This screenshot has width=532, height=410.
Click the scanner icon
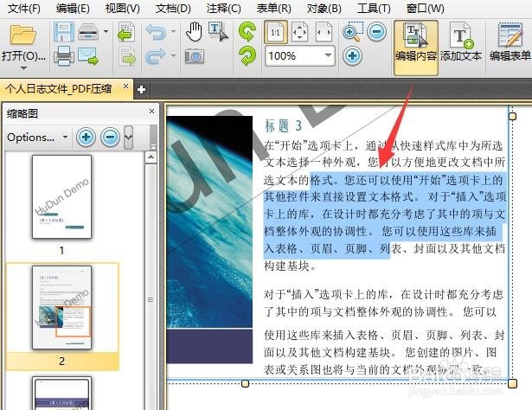point(88,32)
